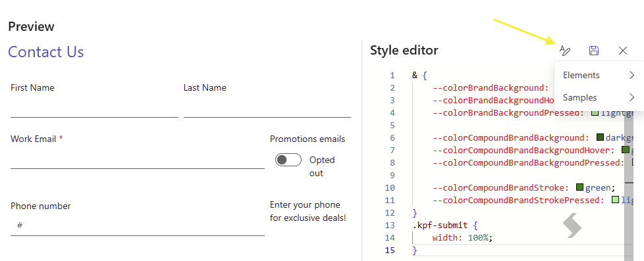644x261 pixels.
Task: Open the darkgreen color swatch on line 6
Action: tap(600, 137)
